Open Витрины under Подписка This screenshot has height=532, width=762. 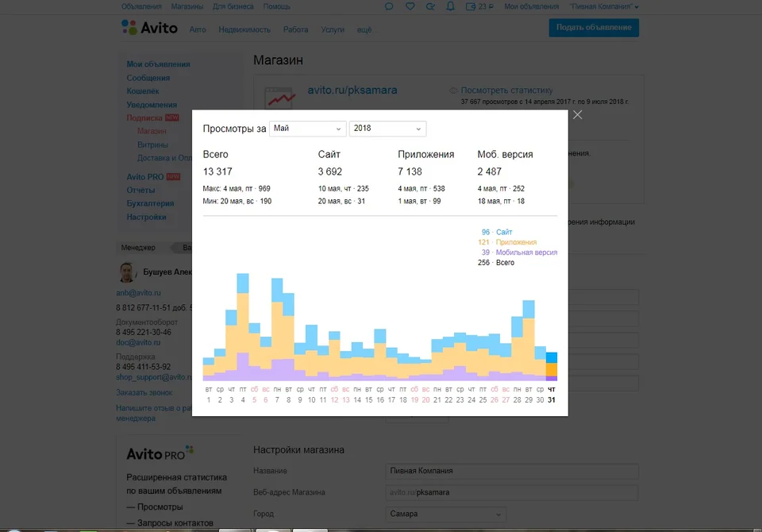tap(152, 145)
